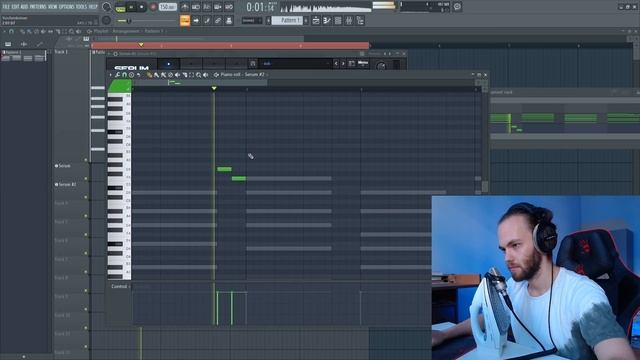The image size is (640, 360).
Task: Click Serum Menu button
Action: (x=363, y=63)
